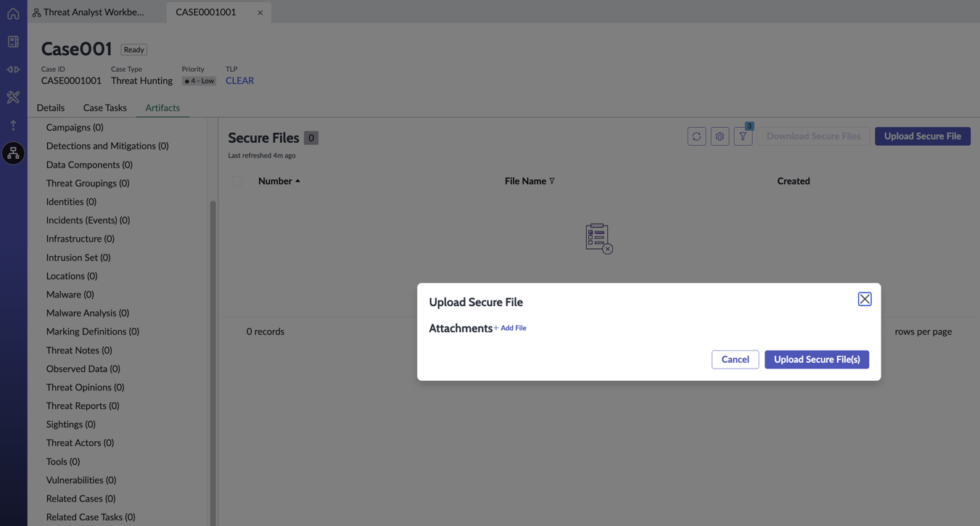
Task: Click the Created column header
Action: pyautogui.click(x=794, y=181)
